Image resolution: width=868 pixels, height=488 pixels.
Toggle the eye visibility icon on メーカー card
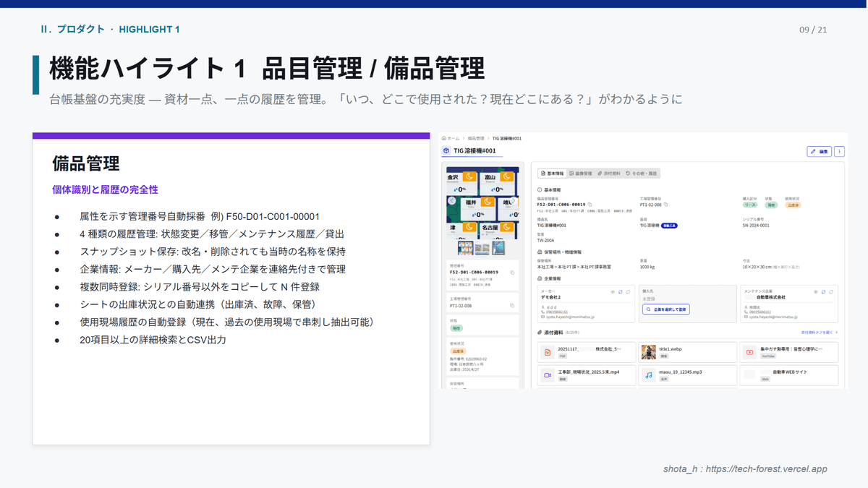click(613, 291)
